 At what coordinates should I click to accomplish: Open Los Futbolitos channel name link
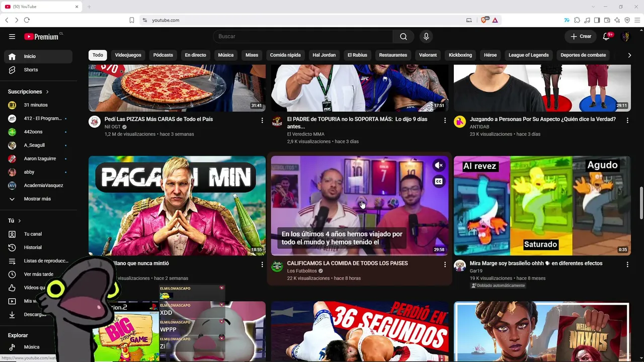tap(302, 271)
